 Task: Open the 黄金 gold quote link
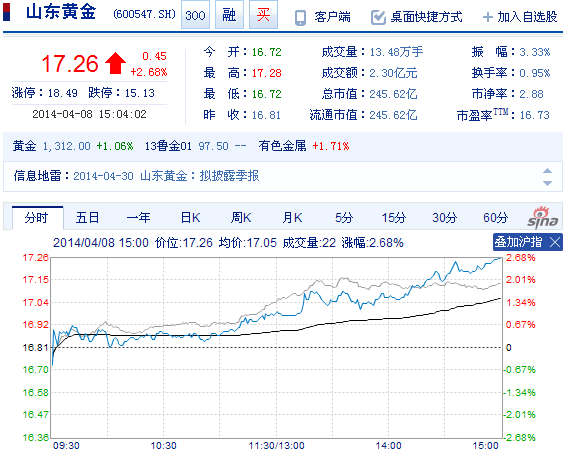click(24, 146)
